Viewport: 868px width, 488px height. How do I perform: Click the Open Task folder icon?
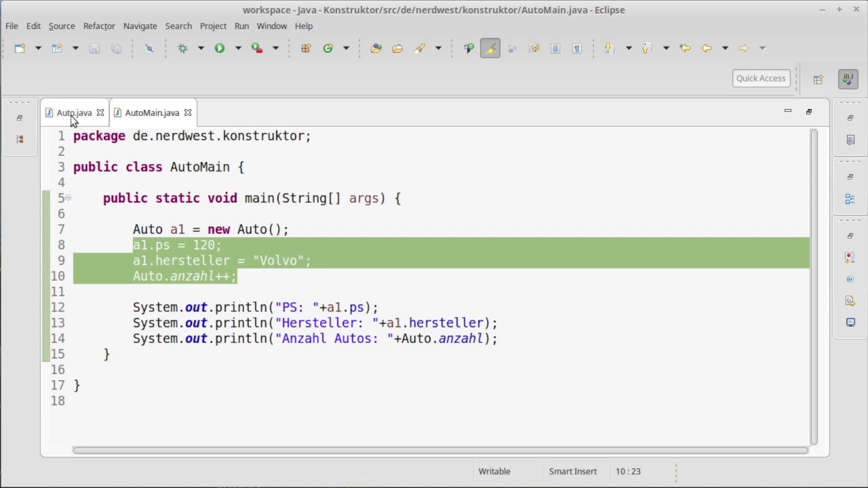pyautogui.click(x=397, y=48)
